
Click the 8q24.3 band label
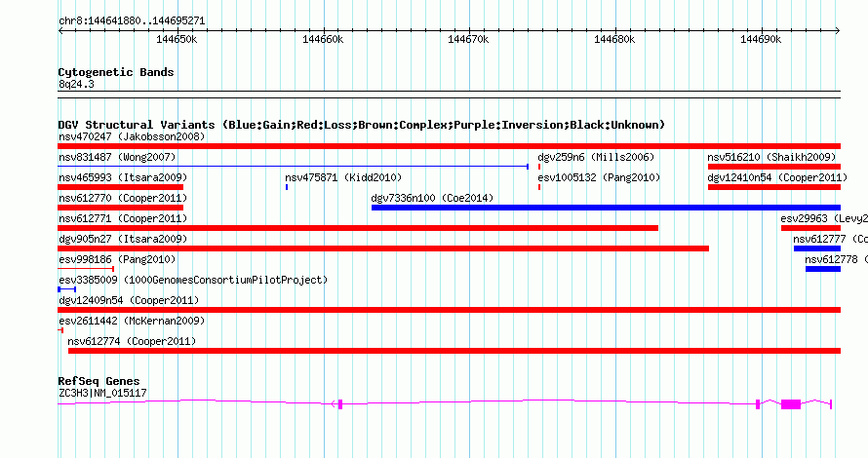[76, 84]
